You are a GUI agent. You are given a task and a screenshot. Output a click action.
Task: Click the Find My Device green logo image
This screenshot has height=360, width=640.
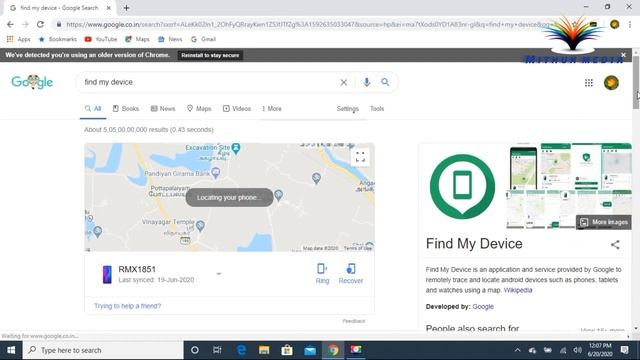[x=462, y=187]
